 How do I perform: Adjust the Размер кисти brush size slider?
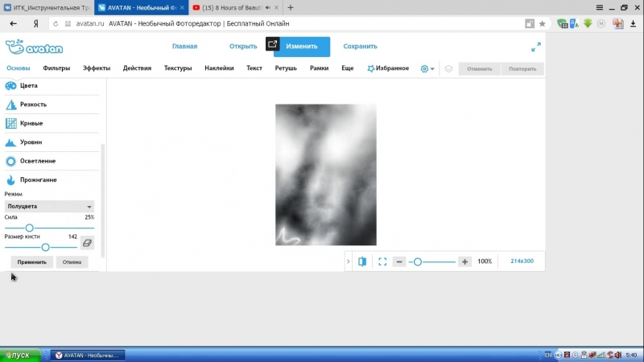click(x=45, y=247)
